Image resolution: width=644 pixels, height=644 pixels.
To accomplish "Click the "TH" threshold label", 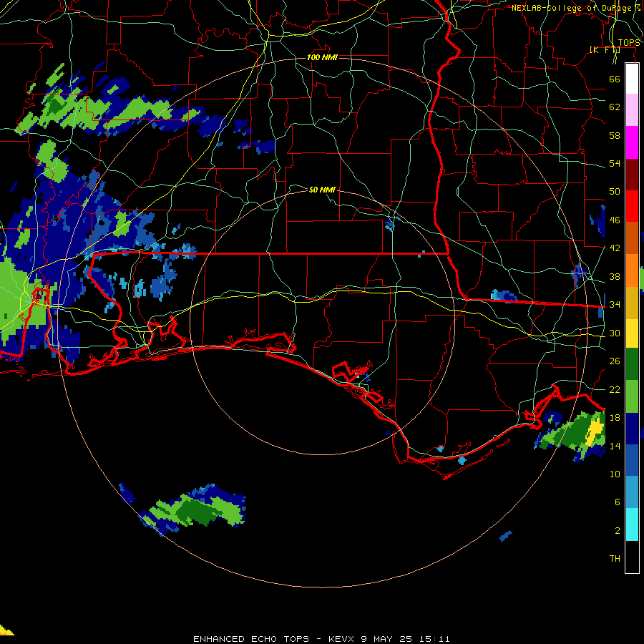I will click(x=615, y=559).
